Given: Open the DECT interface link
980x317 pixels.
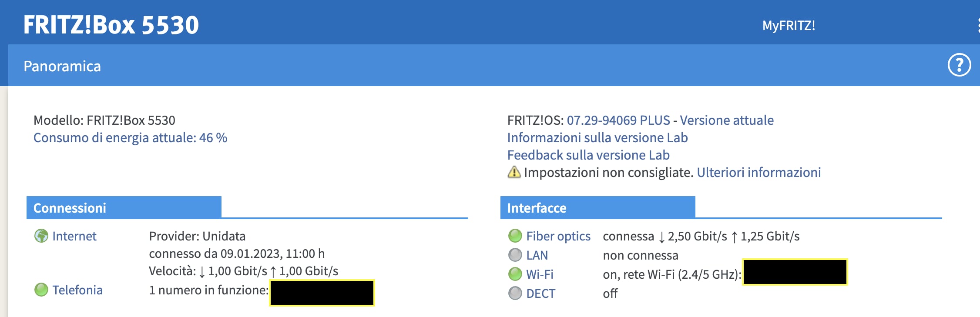Looking at the screenshot, I should [x=540, y=294].
